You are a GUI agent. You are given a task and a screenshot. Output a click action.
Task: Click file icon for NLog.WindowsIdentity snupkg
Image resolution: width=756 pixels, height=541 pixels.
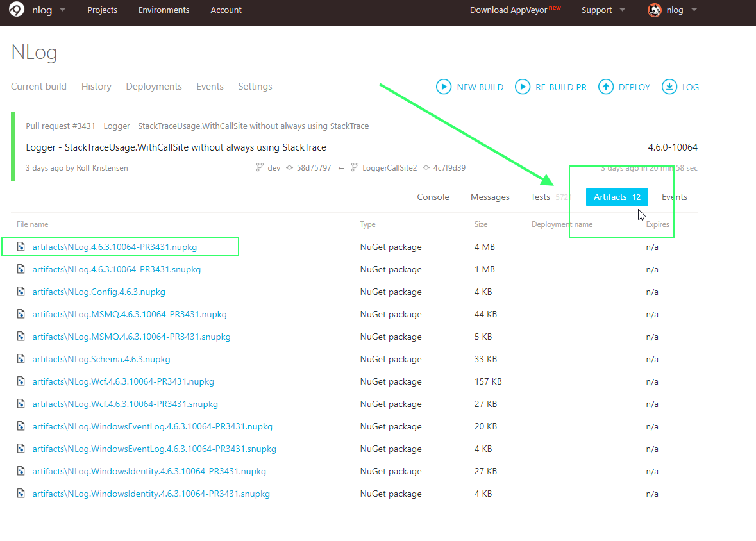tap(21, 494)
